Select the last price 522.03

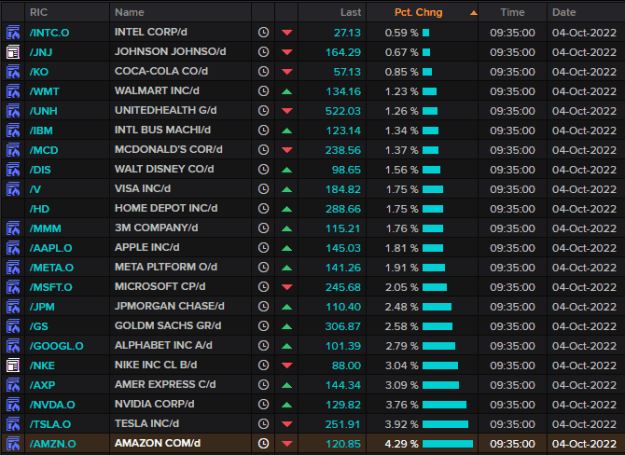[343, 111]
